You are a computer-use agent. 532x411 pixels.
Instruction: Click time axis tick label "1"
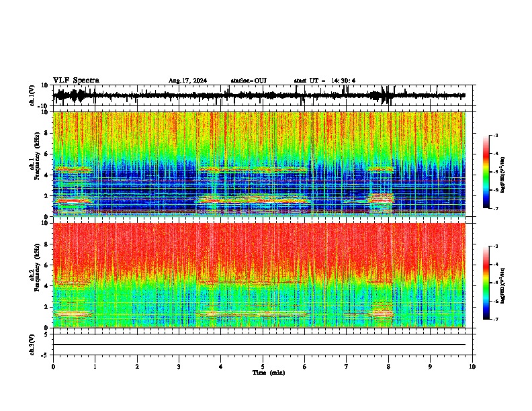tap(95, 367)
